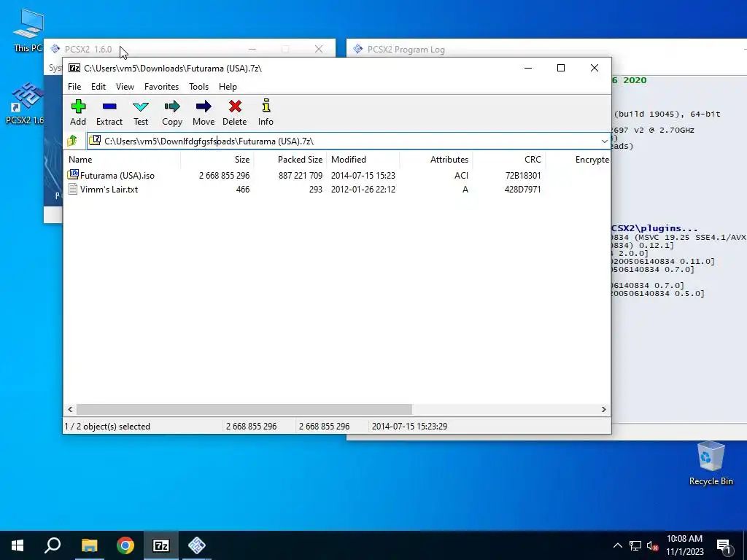Click the size value 2 668 855 296 in Futurama row
This screenshot has height=560, width=747.
(225, 175)
